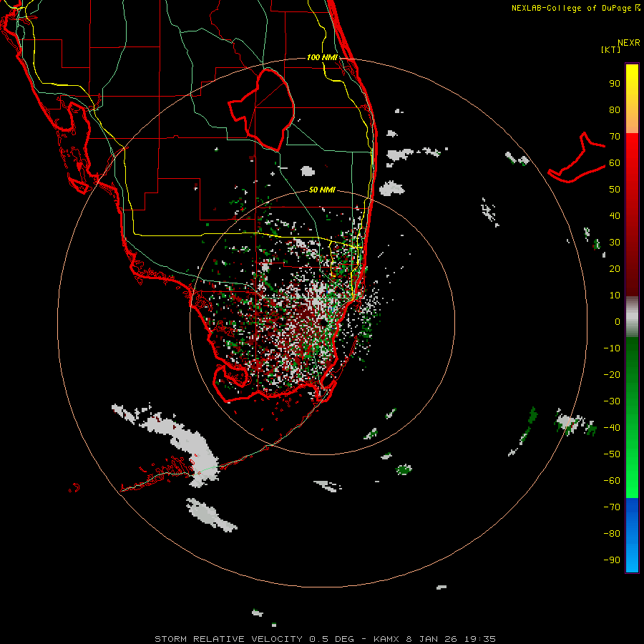Viewport: 644px width, 644px height.
Task: Click the KAMX radar site identifier
Action: coord(386,639)
